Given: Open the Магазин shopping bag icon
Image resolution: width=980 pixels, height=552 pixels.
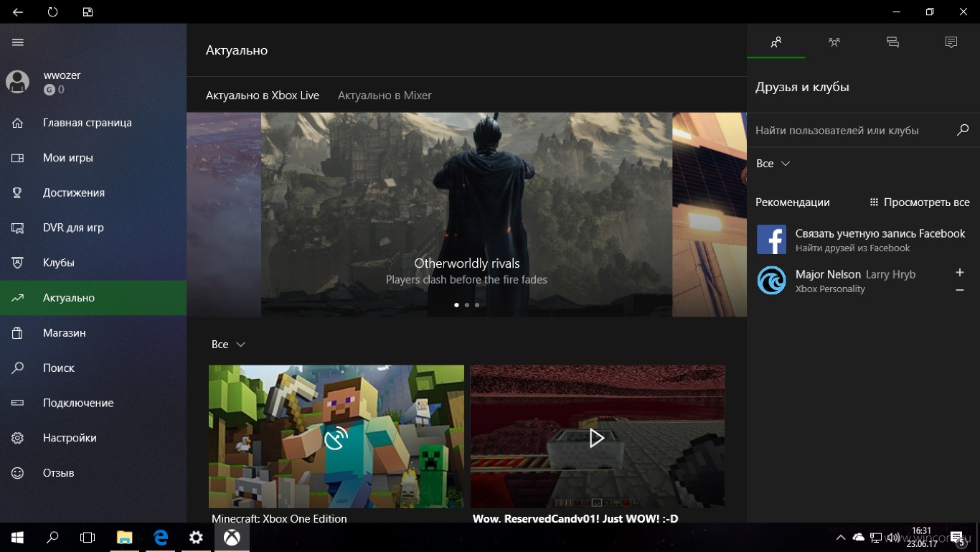Looking at the screenshot, I should pos(18,333).
